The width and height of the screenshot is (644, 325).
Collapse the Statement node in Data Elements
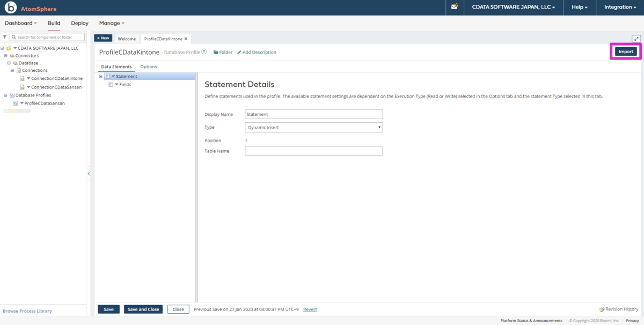[101, 77]
